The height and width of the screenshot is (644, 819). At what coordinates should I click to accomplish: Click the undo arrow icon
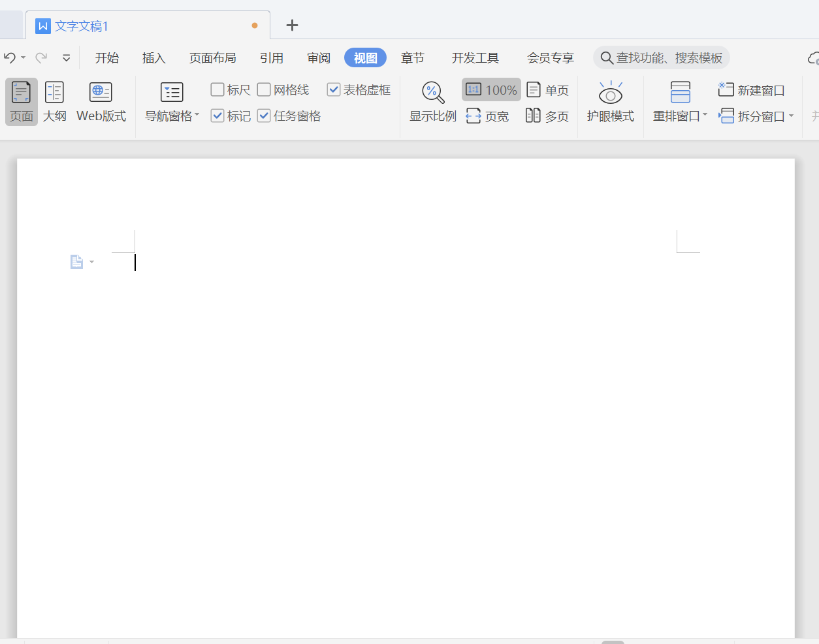[x=9, y=57]
